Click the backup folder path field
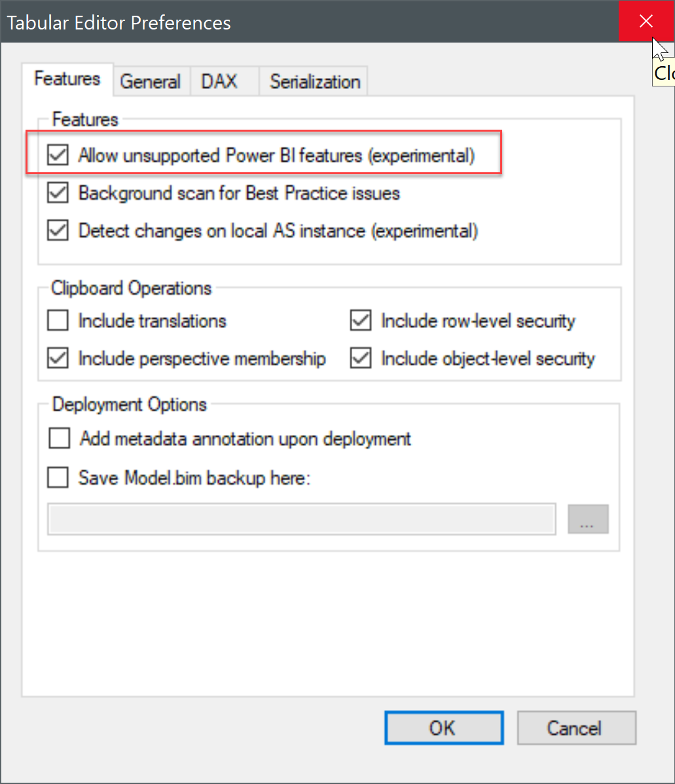This screenshot has width=675, height=784. coord(302,519)
